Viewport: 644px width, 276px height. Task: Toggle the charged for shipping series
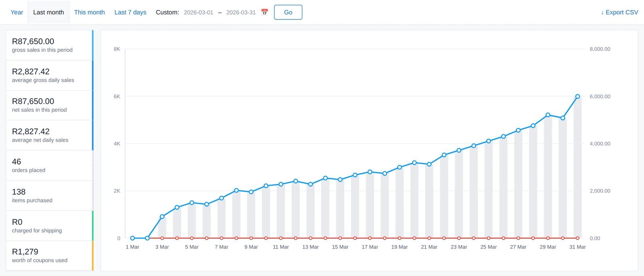point(50,226)
